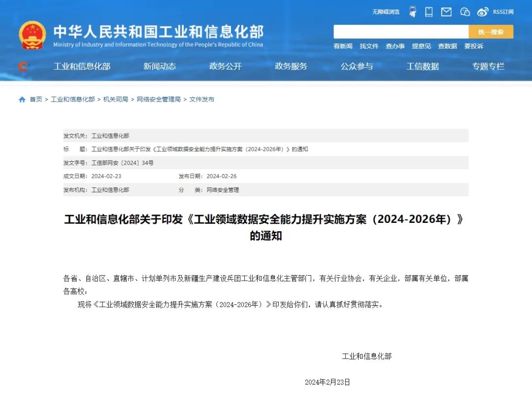Viewport: 532px width, 393px height.
Task: Click the paragraph starting 现将《工业领域数据安全
Action: 232,304
